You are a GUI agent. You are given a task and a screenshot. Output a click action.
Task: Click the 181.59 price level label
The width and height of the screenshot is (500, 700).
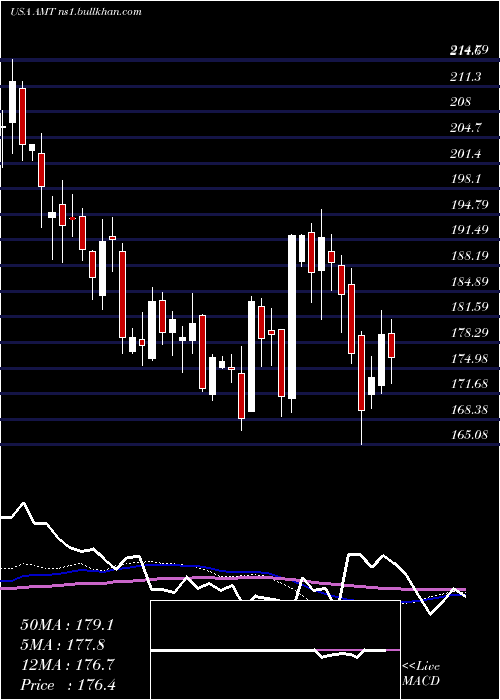[469, 307]
